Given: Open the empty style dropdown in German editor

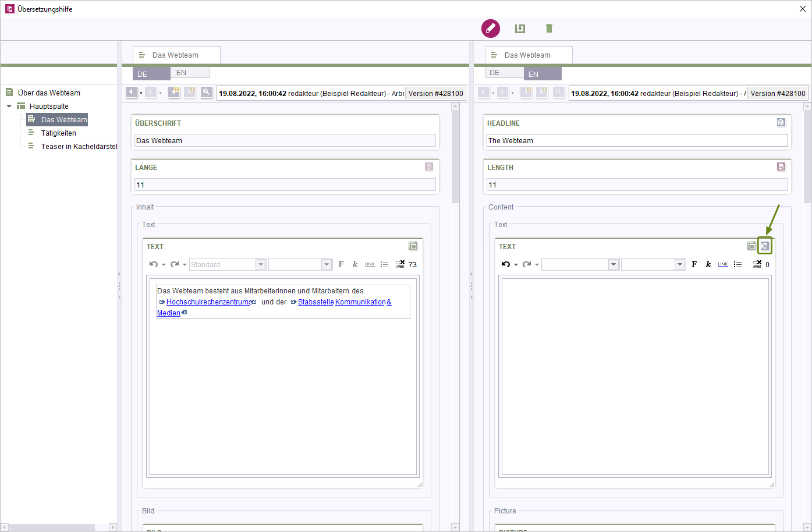Looking at the screenshot, I should 326,264.
